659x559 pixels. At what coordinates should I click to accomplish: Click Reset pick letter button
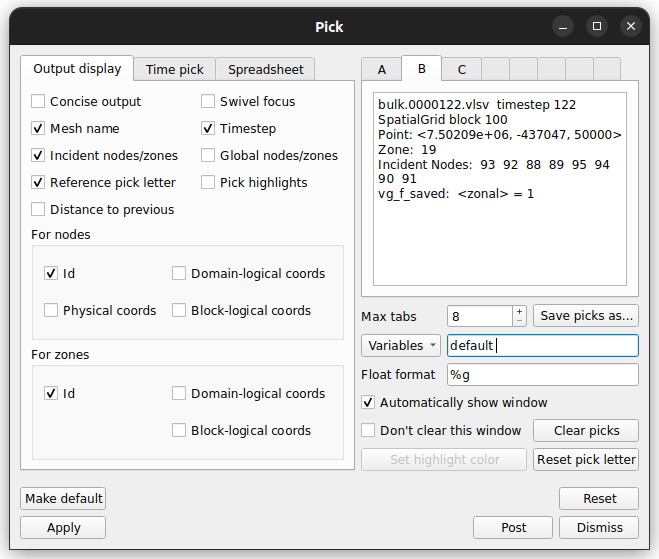click(x=586, y=460)
